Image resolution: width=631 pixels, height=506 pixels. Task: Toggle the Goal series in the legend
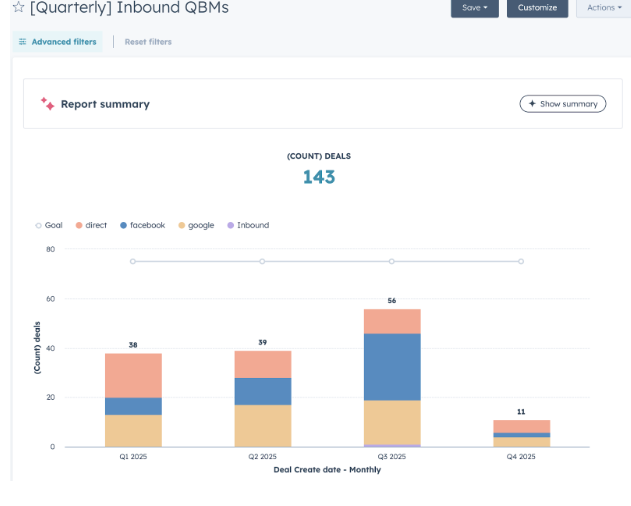[39, 226]
